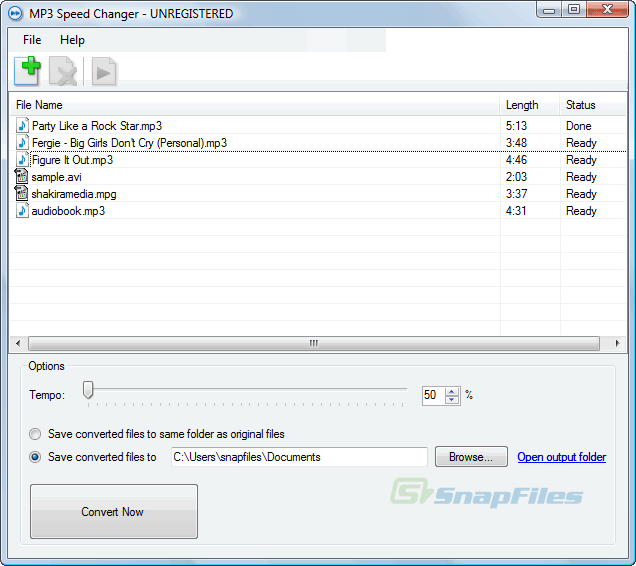Click the Browse... button
The width and height of the screenshot is (636, 566).
471,457
